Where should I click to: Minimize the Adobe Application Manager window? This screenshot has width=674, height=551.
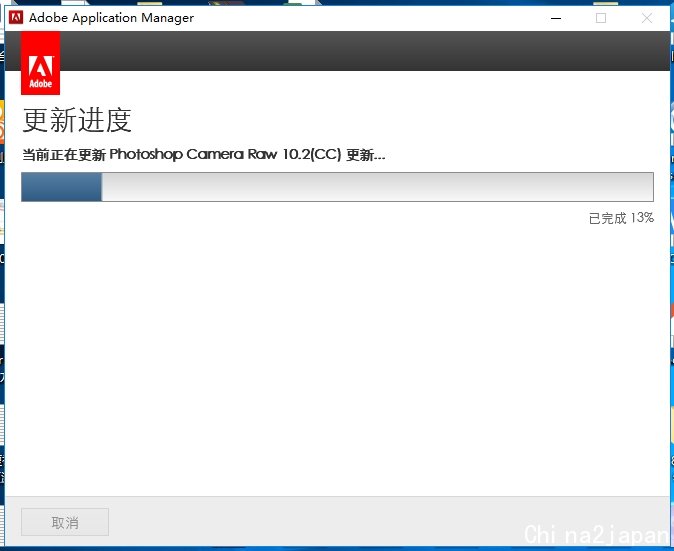point(556,18)
